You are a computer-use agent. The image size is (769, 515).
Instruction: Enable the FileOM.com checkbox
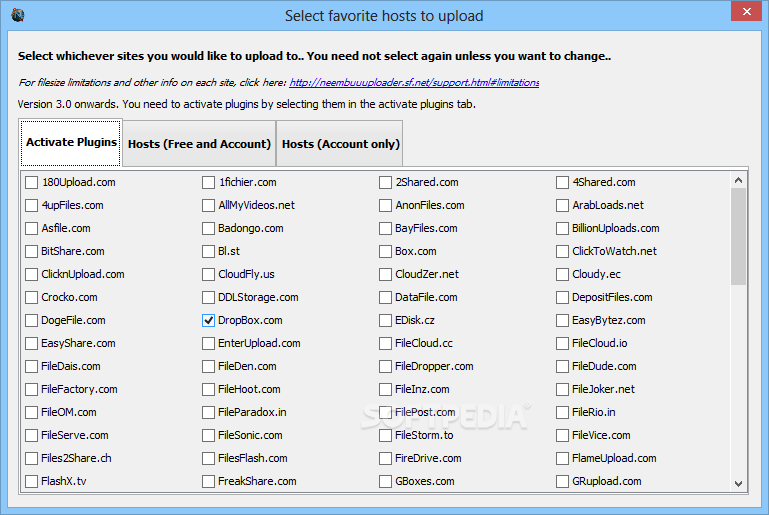pos(31,412)
